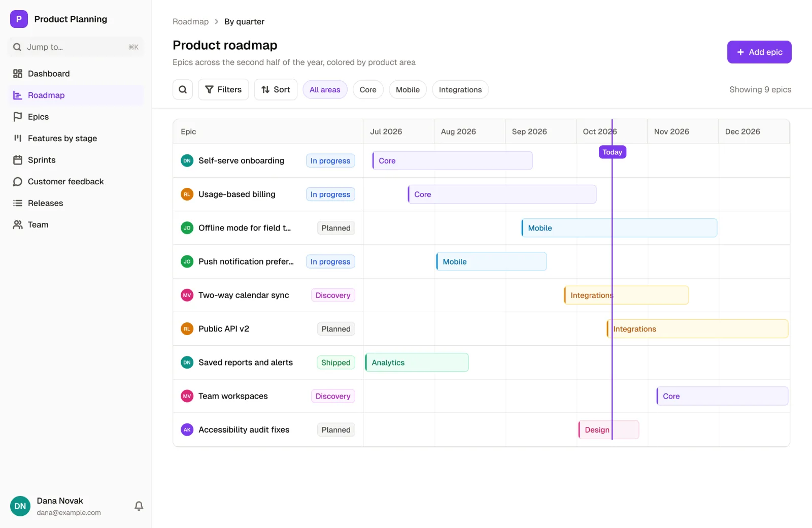This screenshot has height=528, width=812.
Task: Click the Aug 2026 column header
Action: pyautogui.click(x=469, y=131)
